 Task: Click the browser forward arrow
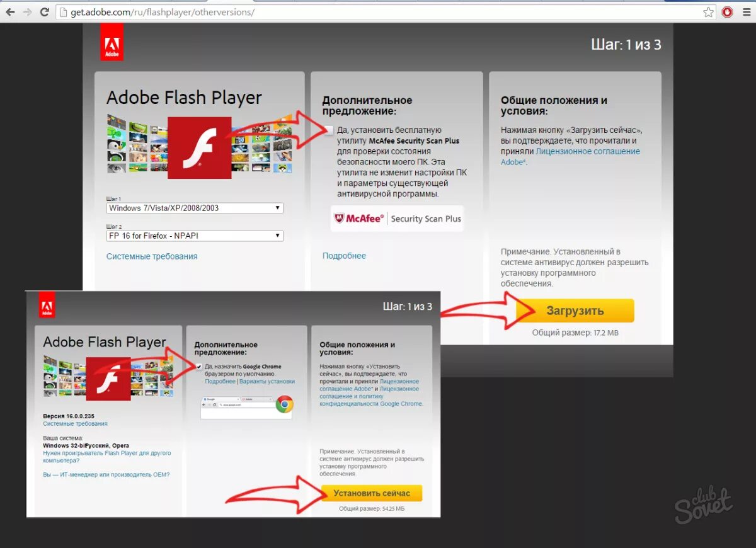[x=27, y=12]
